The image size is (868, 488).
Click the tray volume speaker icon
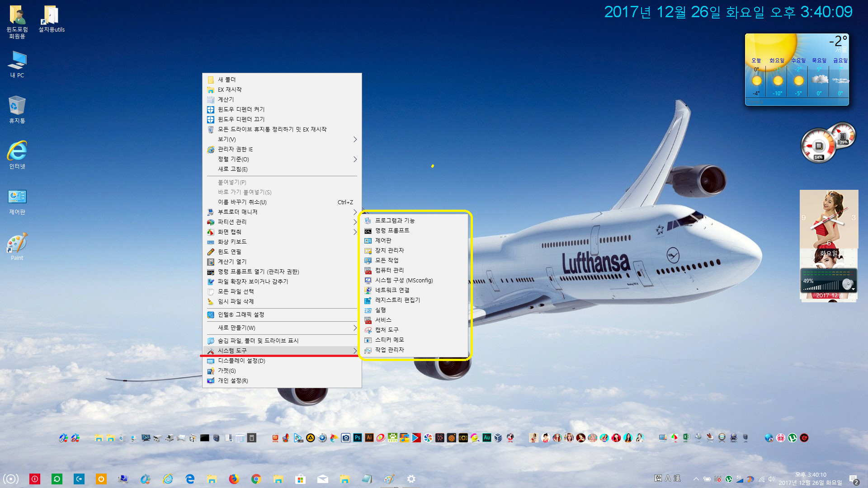pyautogui.click(x=771, y=479)
